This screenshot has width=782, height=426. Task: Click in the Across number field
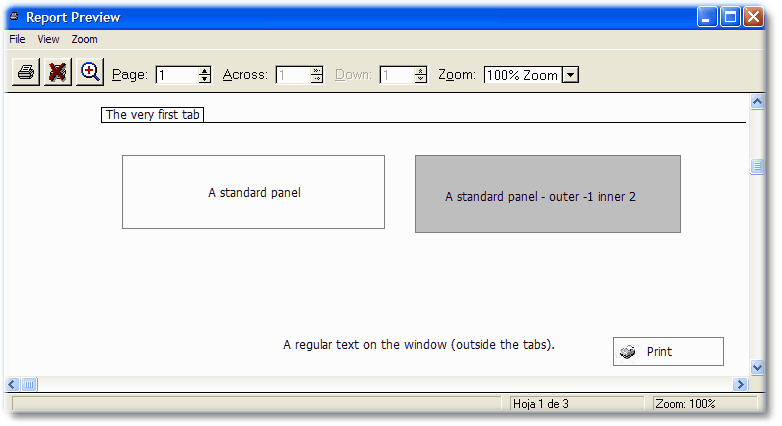(293, 75)
